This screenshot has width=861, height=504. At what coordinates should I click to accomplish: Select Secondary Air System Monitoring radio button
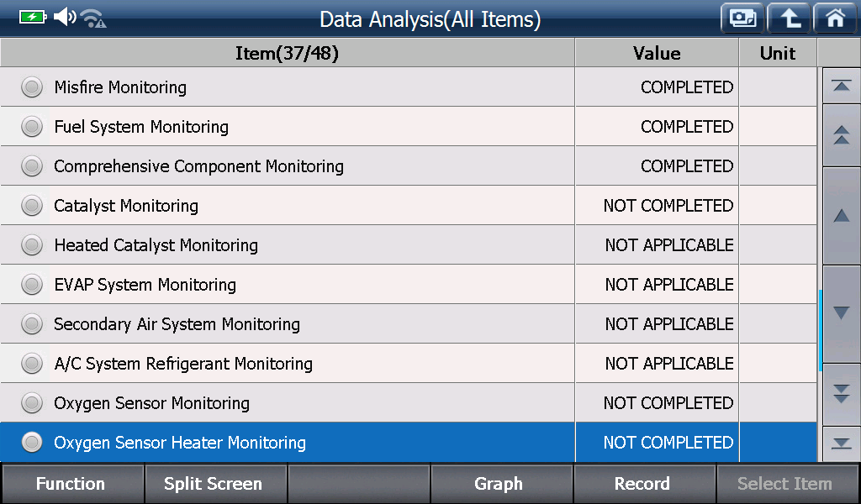coord(32,324)
